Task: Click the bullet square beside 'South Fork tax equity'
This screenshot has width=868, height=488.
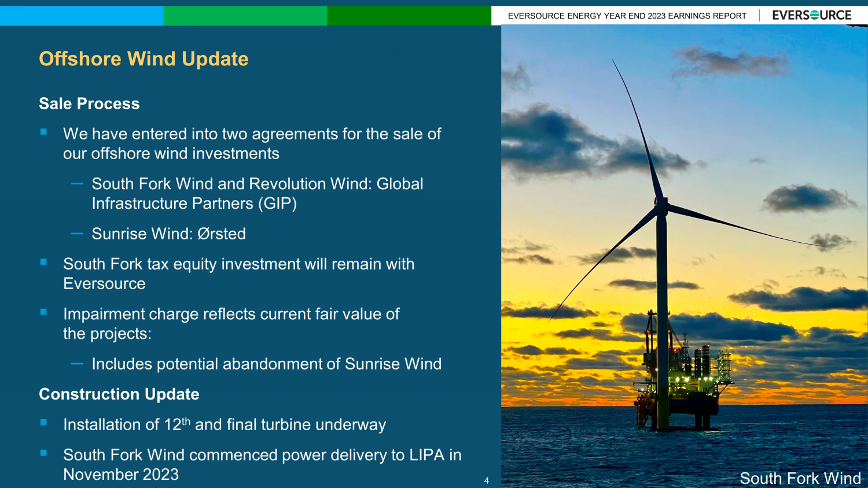Action: point(43,263)
